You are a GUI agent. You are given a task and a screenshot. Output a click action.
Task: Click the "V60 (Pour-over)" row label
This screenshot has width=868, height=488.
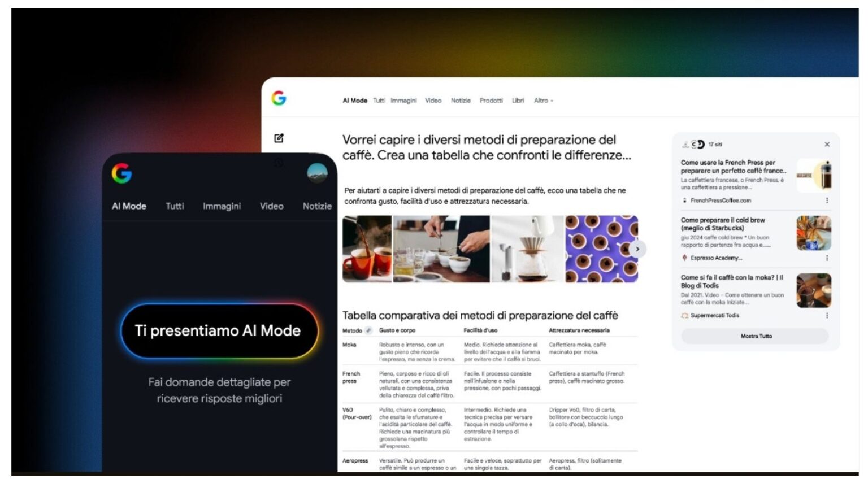tap(357, 413)
